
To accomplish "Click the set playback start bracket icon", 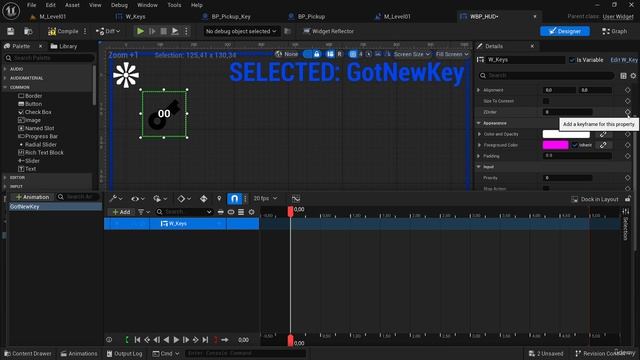I will coord(127,340).
